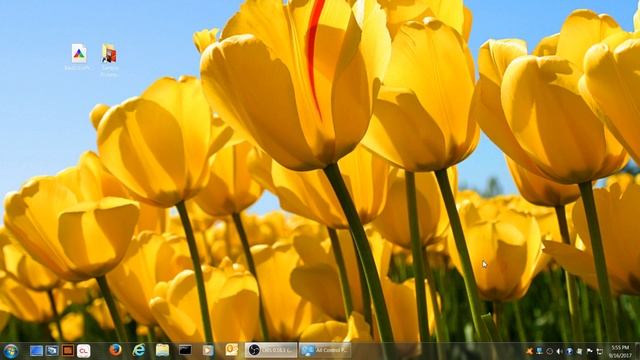Click the round clock-like tray icon
The image size is (640, 360).
coord(549,351)
